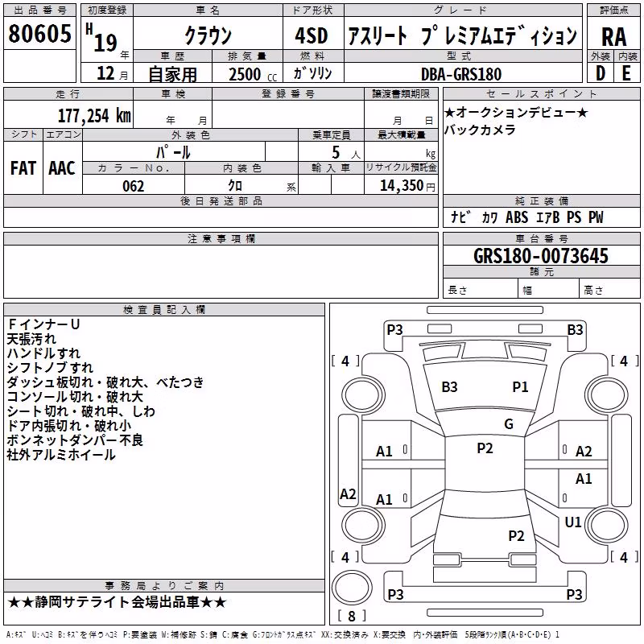Screen dimensions: 644x644
Task: Click hood mark B3 beside P1
Action: click(x=449, y=387)
